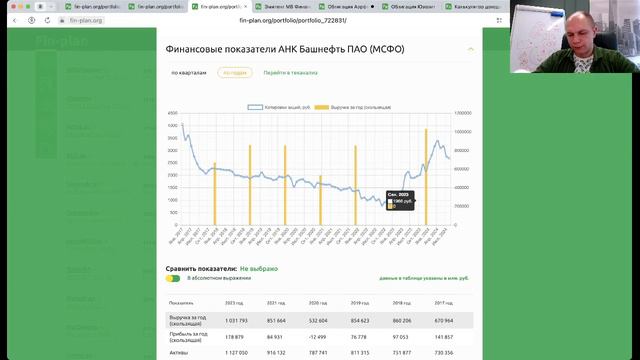Click the 'Не выбрано' comparison selector
Viewport: 640px width, 360px height.
click(259, 269)
